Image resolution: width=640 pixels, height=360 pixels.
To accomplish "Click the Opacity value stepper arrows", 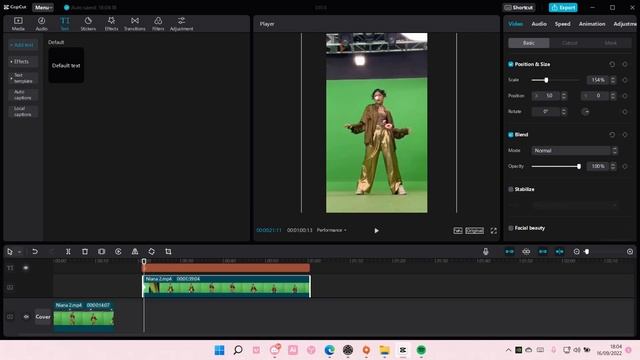I will pos(613,166).
